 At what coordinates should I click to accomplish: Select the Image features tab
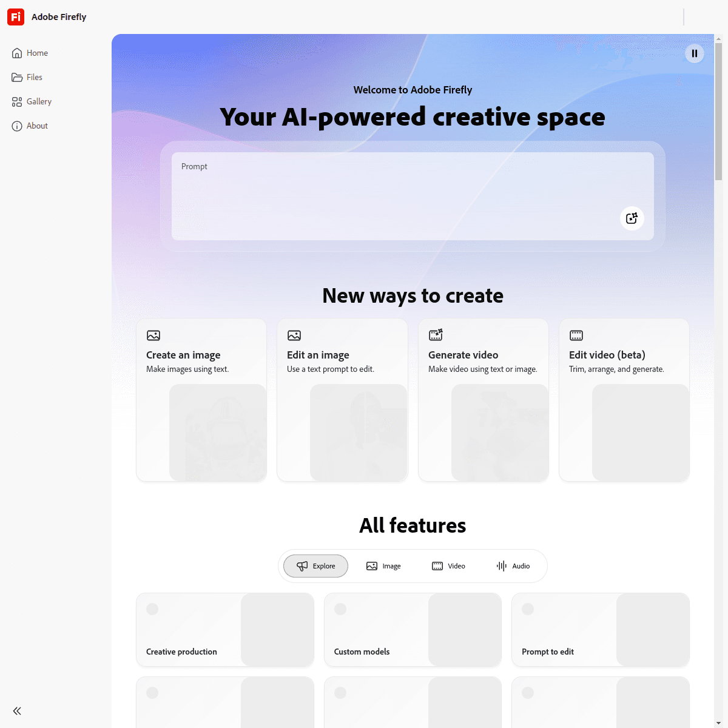(383, 566)
